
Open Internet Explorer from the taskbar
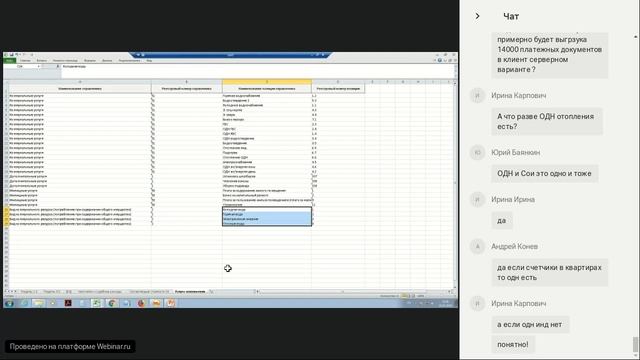pos(24,303)
